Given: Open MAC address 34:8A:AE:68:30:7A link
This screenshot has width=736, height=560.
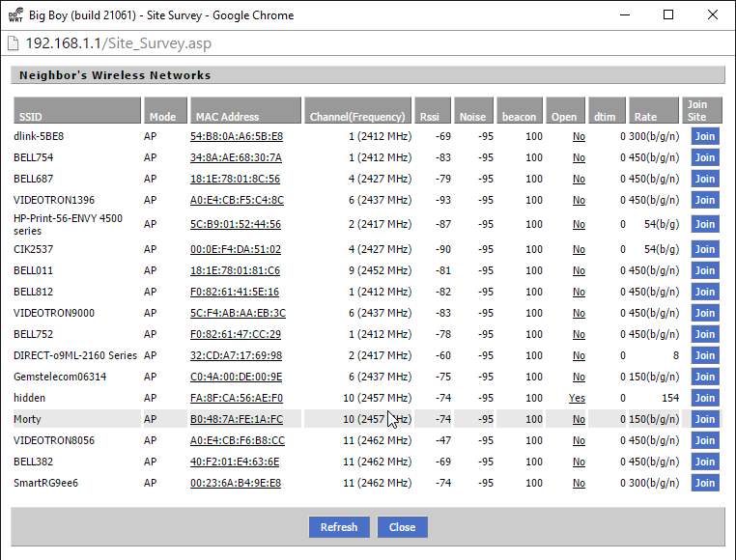Looking at the screenshot, I should 236,157.
